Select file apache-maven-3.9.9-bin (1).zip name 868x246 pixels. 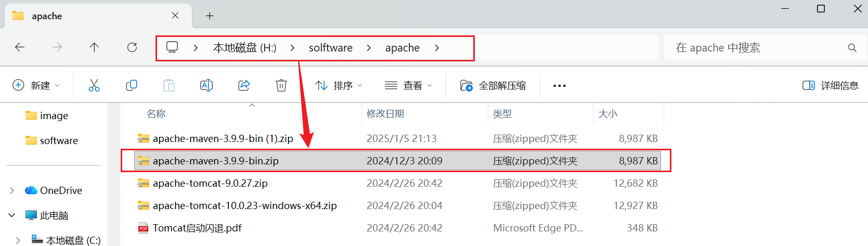(223, 138)
